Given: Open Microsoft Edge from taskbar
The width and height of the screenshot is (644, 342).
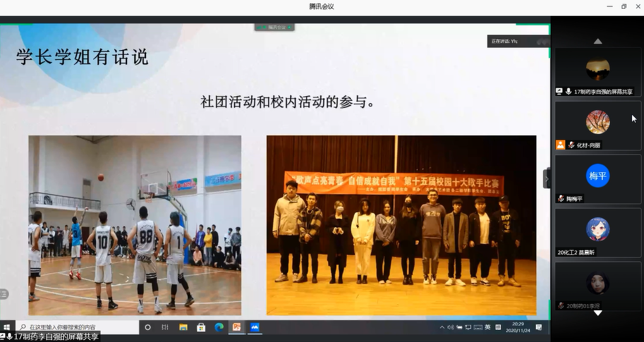Looking at the screenshot, I should 219,327.
